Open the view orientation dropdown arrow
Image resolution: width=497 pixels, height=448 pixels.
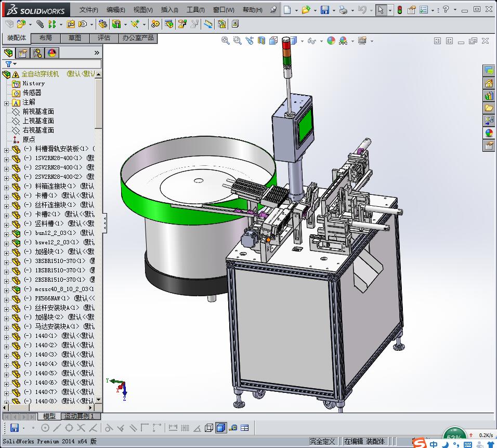coord(302,41)
